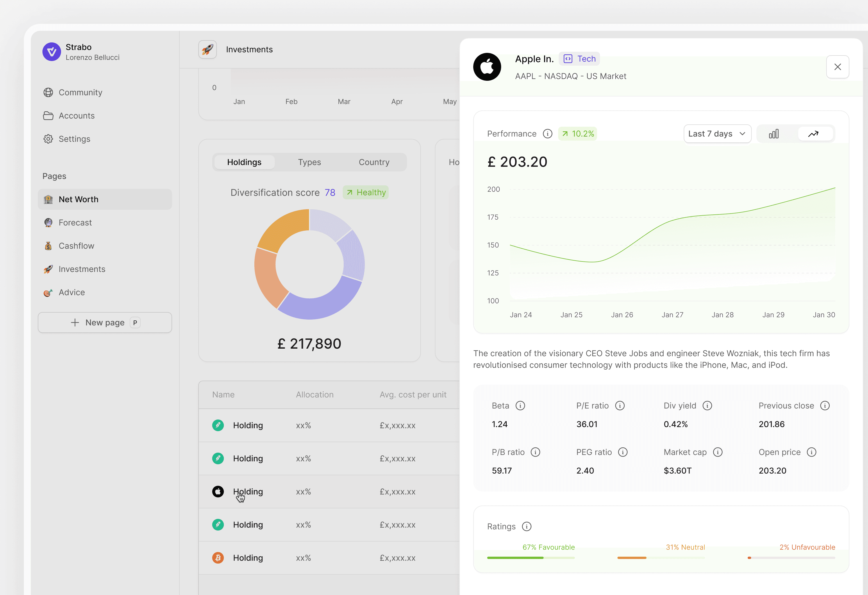868x595 pixels.
Task: Open the Forecast page
Action: pyautogui.click(x=75, y=223)
